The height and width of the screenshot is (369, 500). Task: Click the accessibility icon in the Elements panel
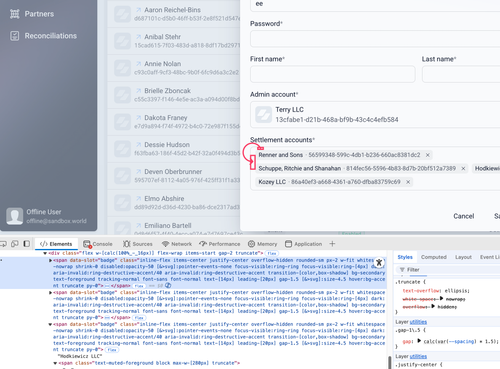[x=379, y=263]
